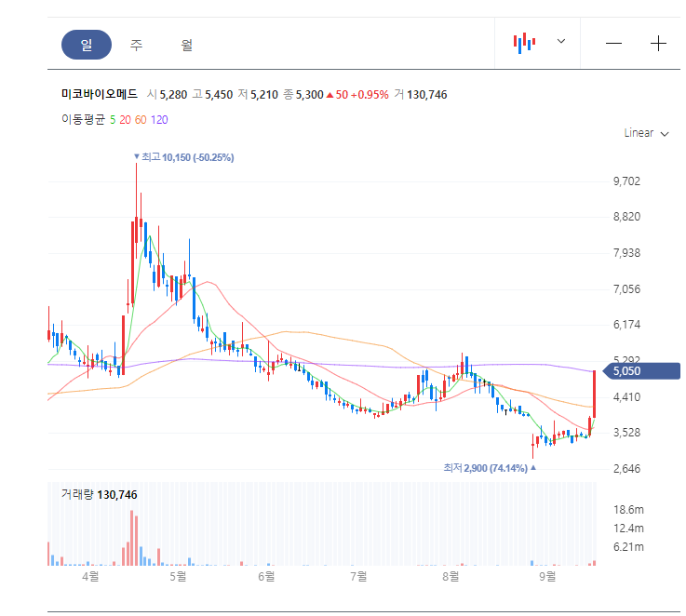This screenshot has width=686, height=616.
Task: Click the 고 5,450 high price value
Action: (212, 95)
